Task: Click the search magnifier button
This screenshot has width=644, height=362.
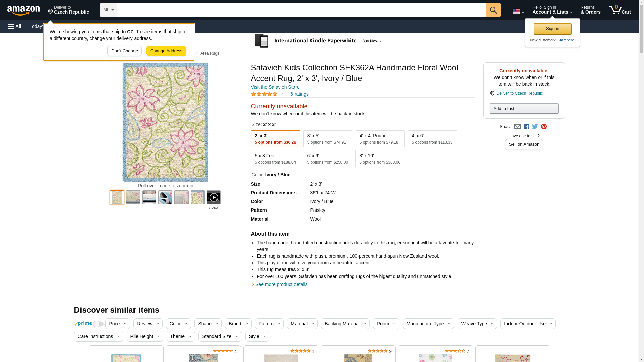Action: tap(493, 10)
